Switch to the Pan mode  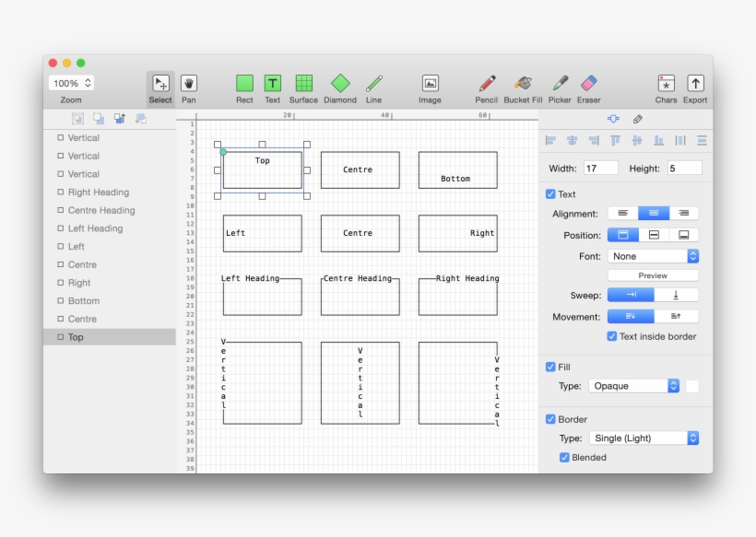189,83
